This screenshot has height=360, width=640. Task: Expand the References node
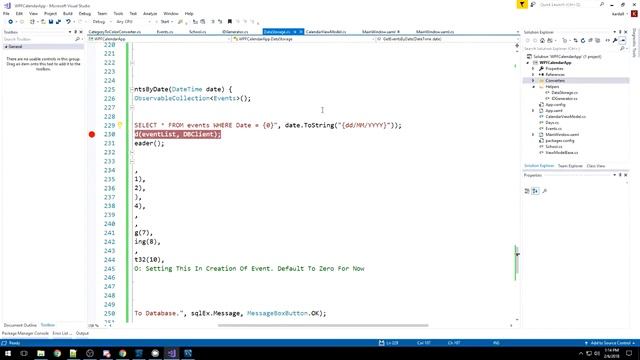click(533, 75)
